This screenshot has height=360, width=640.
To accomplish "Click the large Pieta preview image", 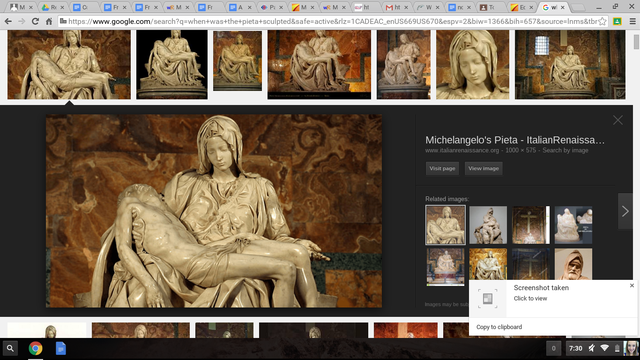I will 214,211.
